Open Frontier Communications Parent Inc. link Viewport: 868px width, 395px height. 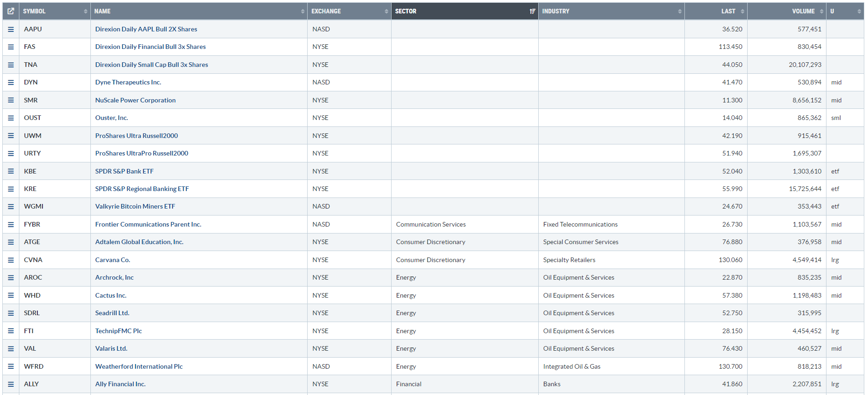148,224
